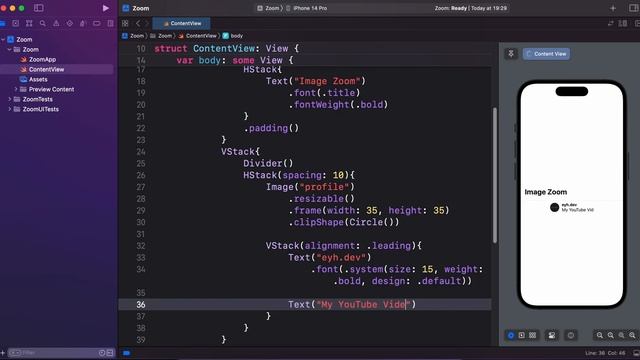The image size is (640, 360).
Task: Select Selectable preview mode button
Action: pyautogui.click(x=522, y=335)
